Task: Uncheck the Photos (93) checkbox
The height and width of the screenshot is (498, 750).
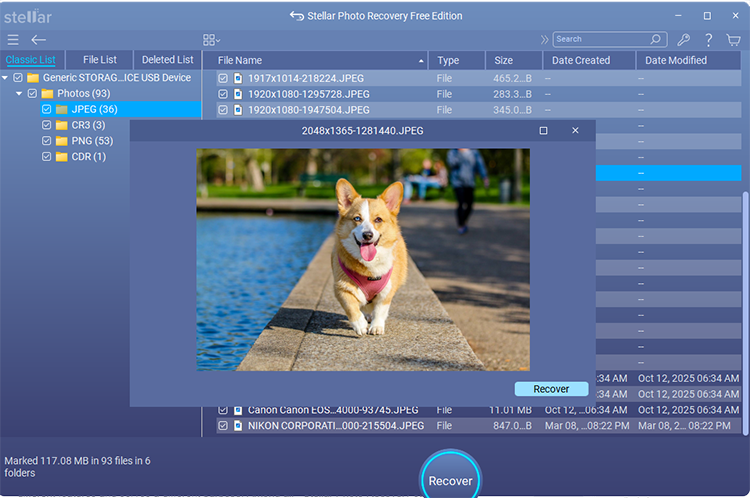Action: tap(33, 93)
